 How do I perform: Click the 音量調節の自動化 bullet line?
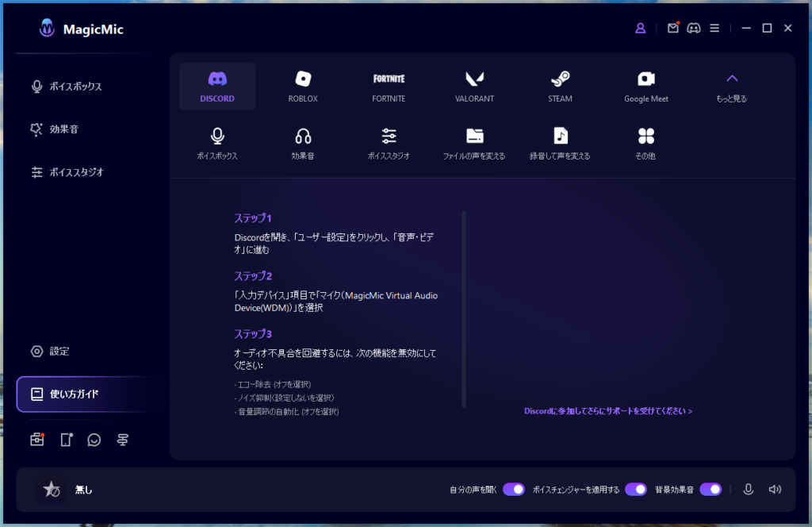tap(286, 412)
